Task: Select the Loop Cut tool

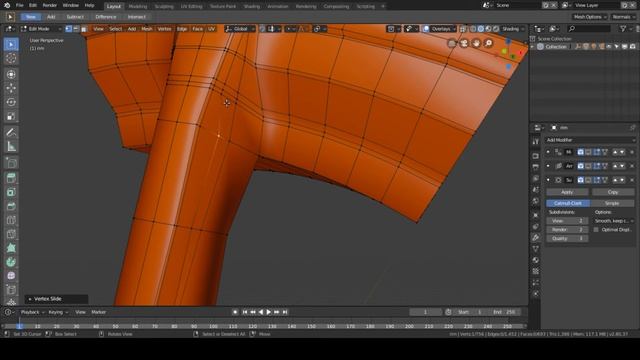Action: [x=11, y=220]
